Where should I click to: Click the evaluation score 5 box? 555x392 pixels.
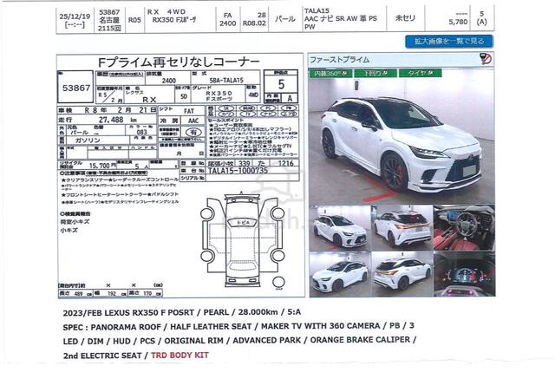(x=281, y=83)
